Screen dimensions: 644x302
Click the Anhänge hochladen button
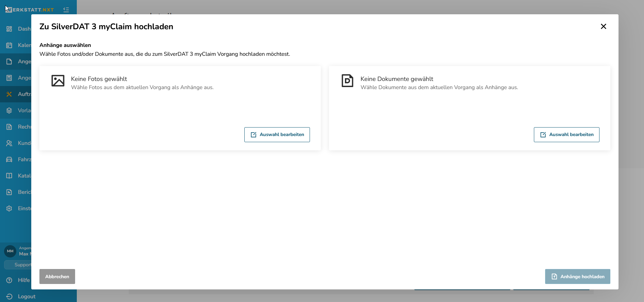pos(577,276)
